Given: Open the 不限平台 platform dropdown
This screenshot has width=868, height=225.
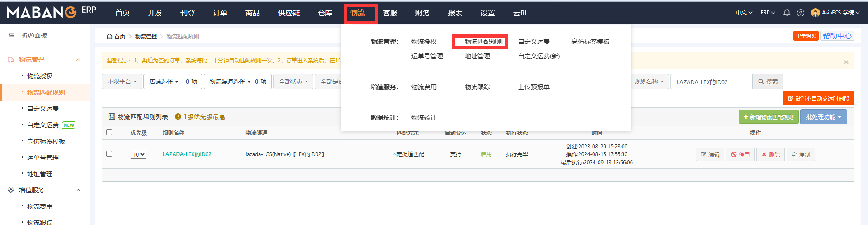Looking at the screenshot, I should [122, 81].
